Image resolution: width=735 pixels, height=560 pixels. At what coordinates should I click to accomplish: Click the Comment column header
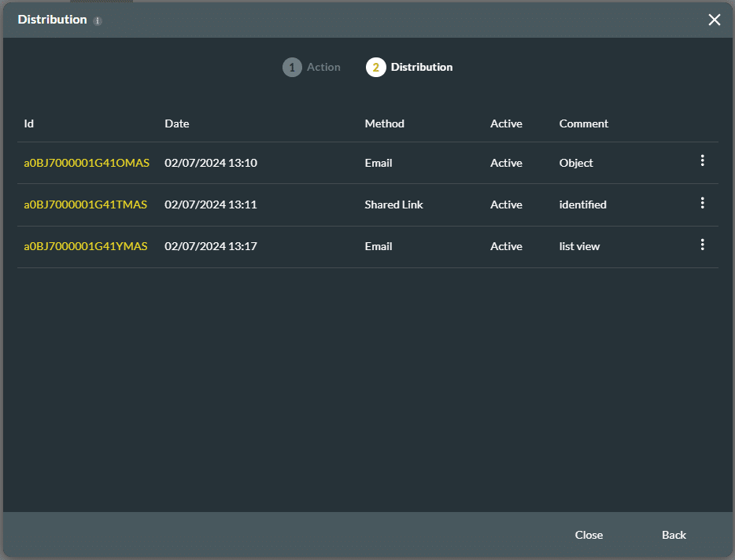tap(583, 123)
